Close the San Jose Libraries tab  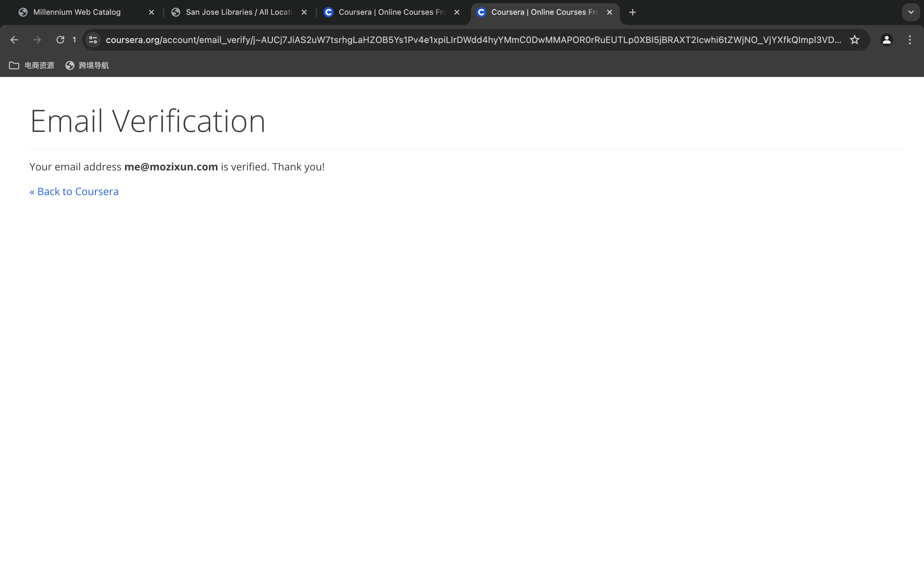point(304,12)
